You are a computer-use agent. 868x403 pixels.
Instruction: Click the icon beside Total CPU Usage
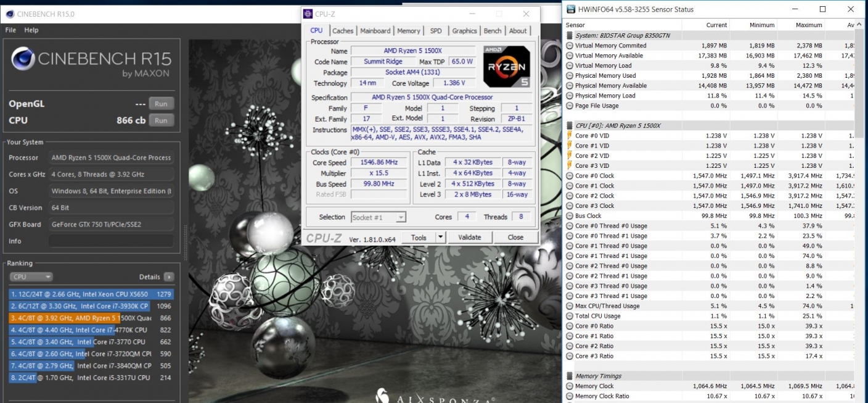570,316
